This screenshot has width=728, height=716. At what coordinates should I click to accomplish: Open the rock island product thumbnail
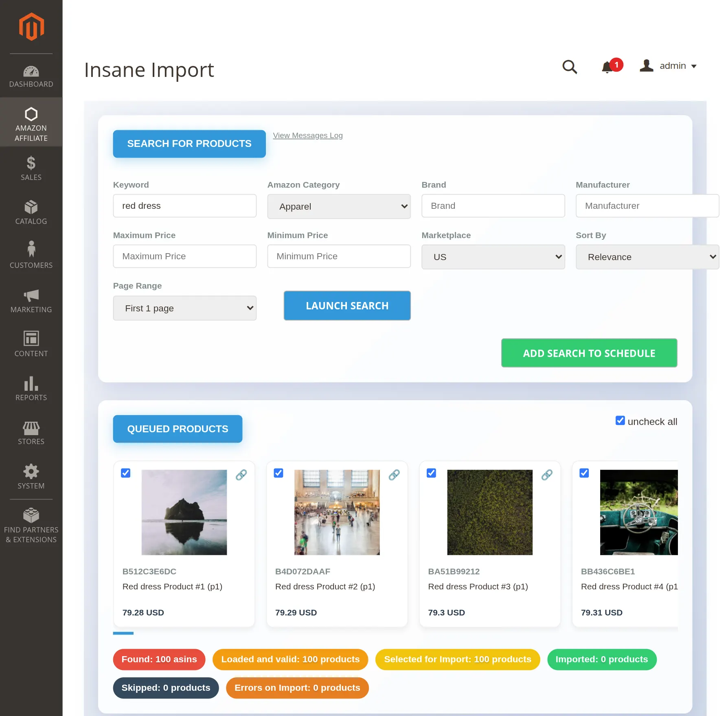point(184,512)
